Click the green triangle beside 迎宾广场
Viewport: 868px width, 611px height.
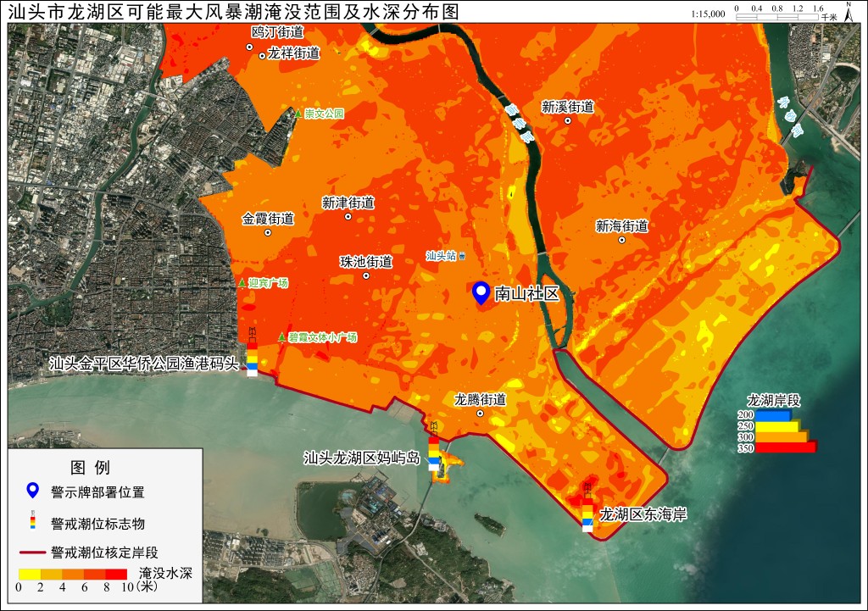(x=242, y=283)
